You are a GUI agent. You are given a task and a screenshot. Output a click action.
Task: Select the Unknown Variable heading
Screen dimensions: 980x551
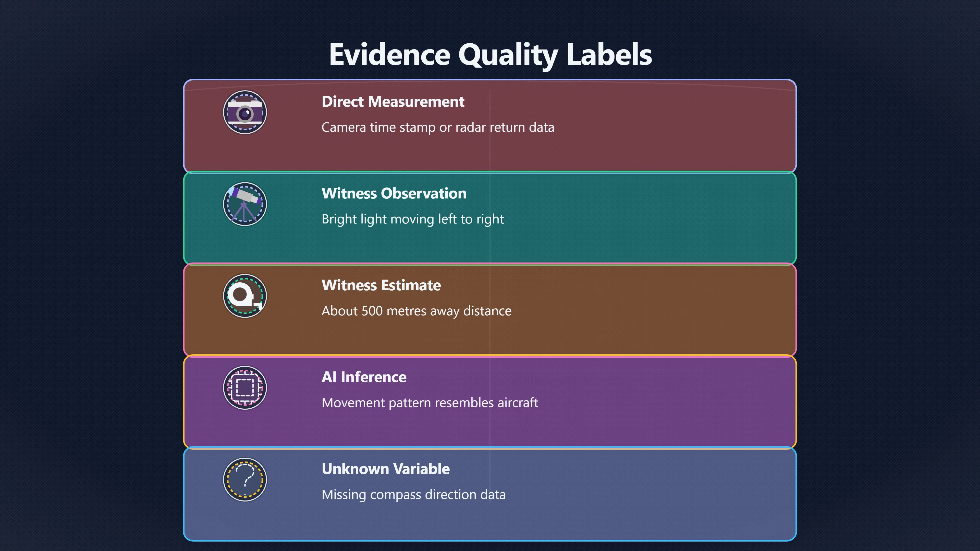click(x=385, y=469)
